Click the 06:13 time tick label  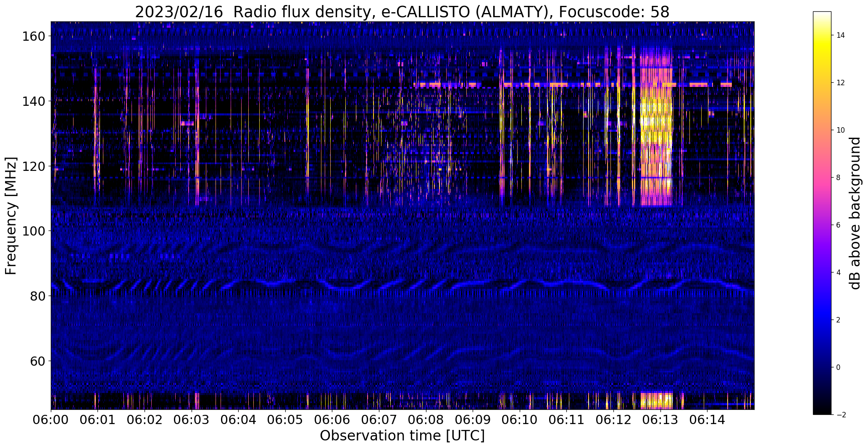[660, 419]
